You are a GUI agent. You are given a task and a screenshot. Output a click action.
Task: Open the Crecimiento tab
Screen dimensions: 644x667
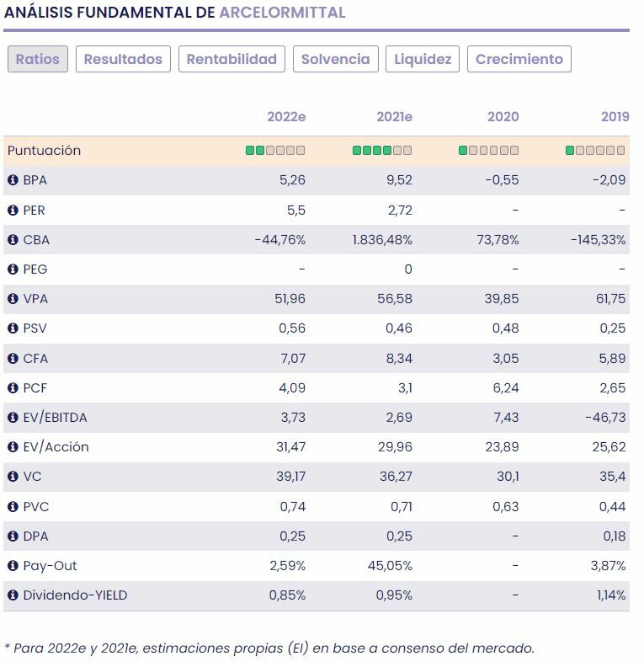click(519, 59)
